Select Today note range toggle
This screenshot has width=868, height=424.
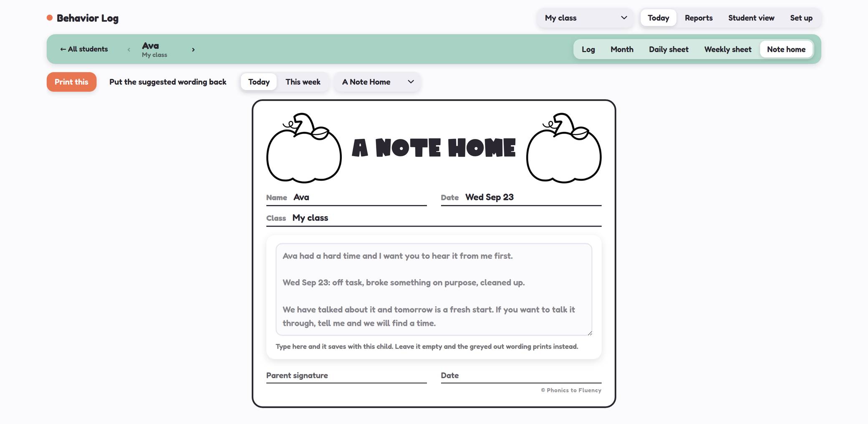click(259, 82)
